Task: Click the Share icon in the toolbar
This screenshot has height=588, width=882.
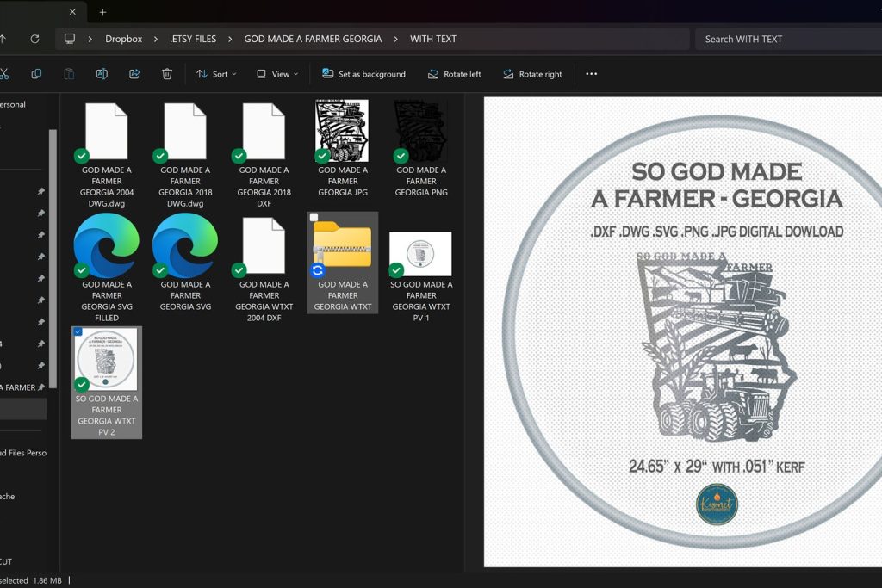Action: click(134, 74)
